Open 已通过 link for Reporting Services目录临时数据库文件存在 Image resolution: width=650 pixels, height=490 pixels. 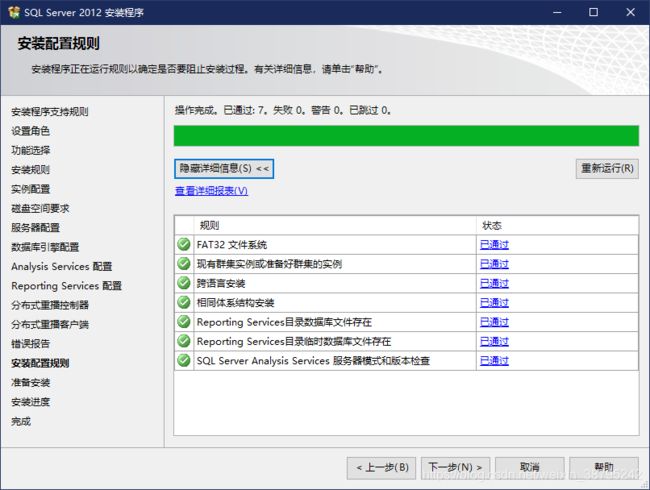coord(494,342)
